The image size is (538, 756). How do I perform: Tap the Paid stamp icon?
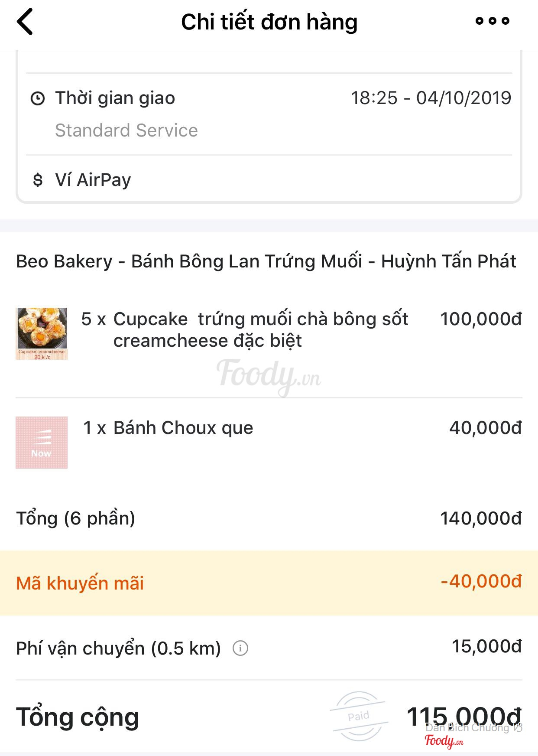click(359, 716)
